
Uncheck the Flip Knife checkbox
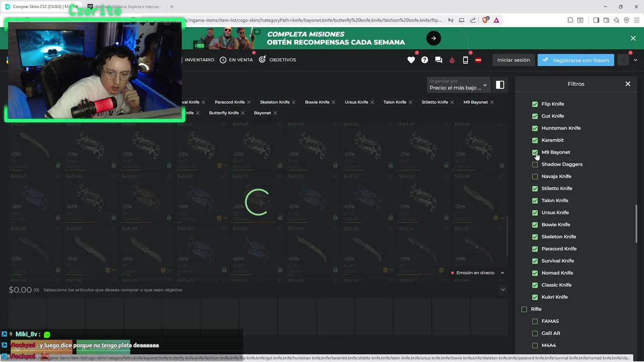(x=535, y=104)
